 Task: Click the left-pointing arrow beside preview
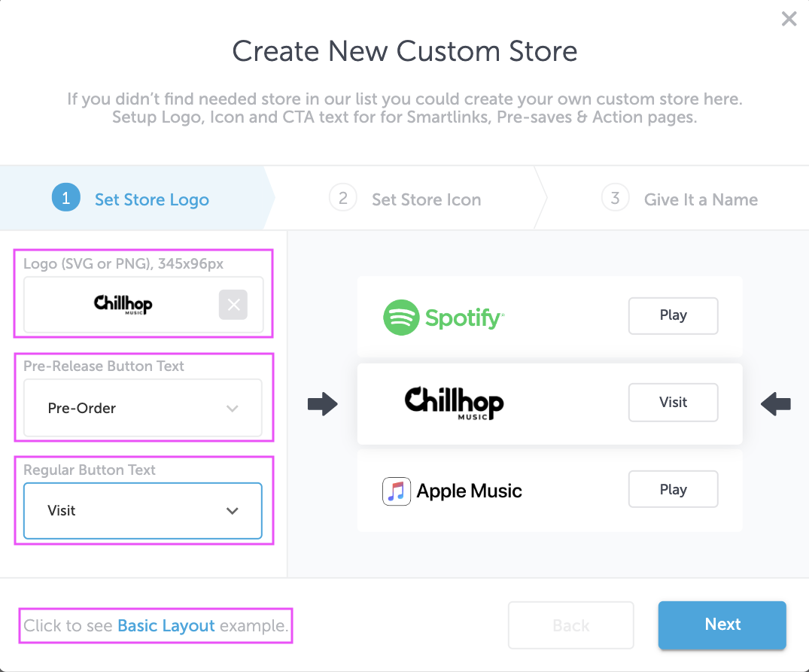pos(776,404)
